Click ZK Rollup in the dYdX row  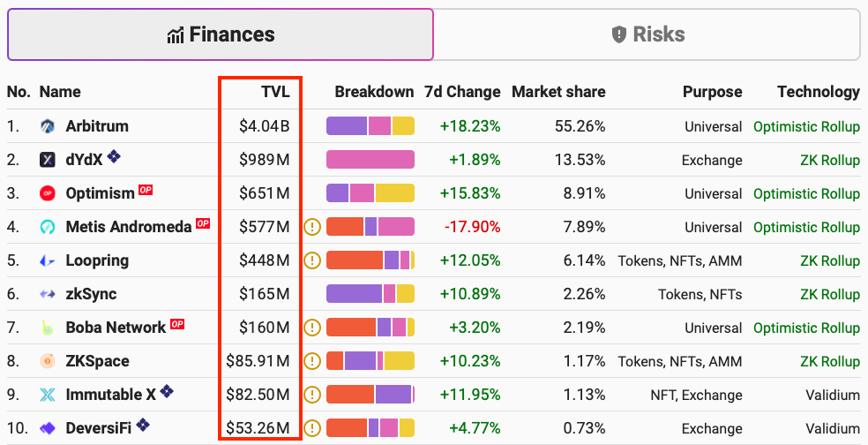(x=830, y=160)
